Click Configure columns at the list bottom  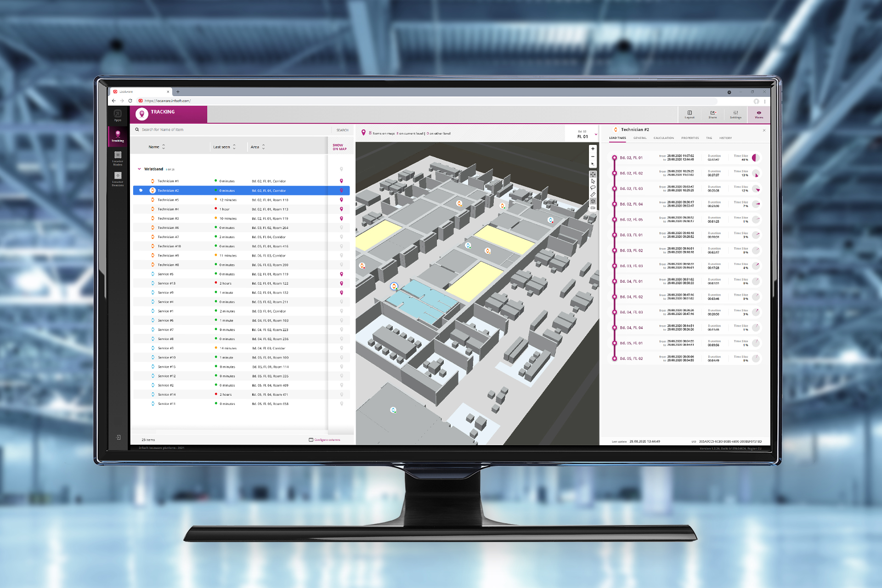pos(325,440)
